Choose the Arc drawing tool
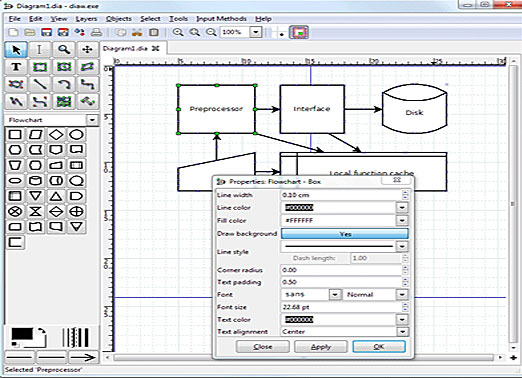This screenshot has height=378, width=522. tap(64, 84)
